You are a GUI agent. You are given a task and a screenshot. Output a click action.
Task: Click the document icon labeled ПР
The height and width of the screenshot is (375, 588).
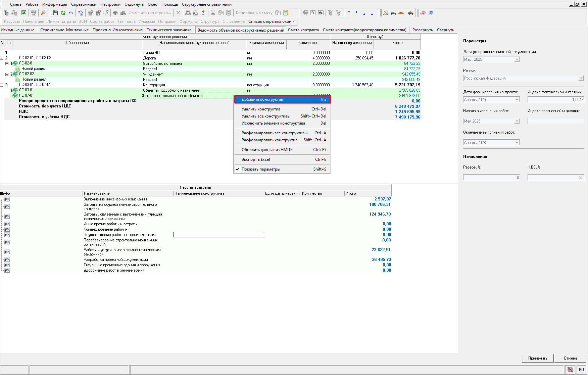[x=321, y=13]
